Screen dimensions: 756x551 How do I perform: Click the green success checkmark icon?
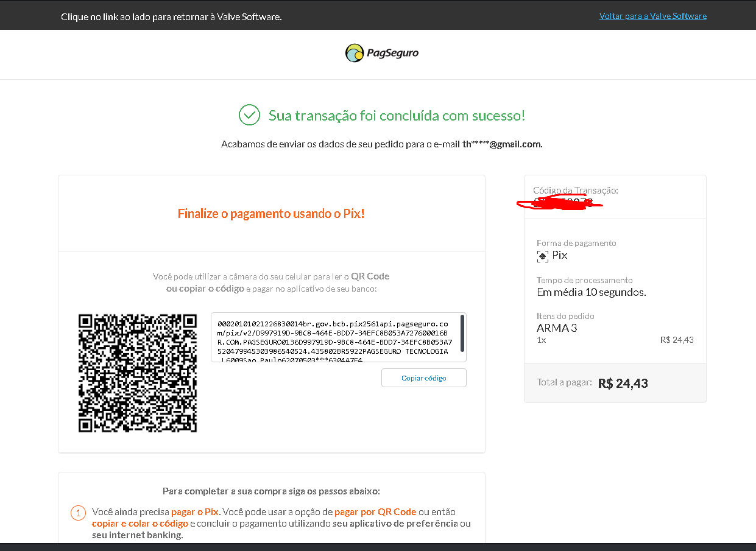click(249, 115)
